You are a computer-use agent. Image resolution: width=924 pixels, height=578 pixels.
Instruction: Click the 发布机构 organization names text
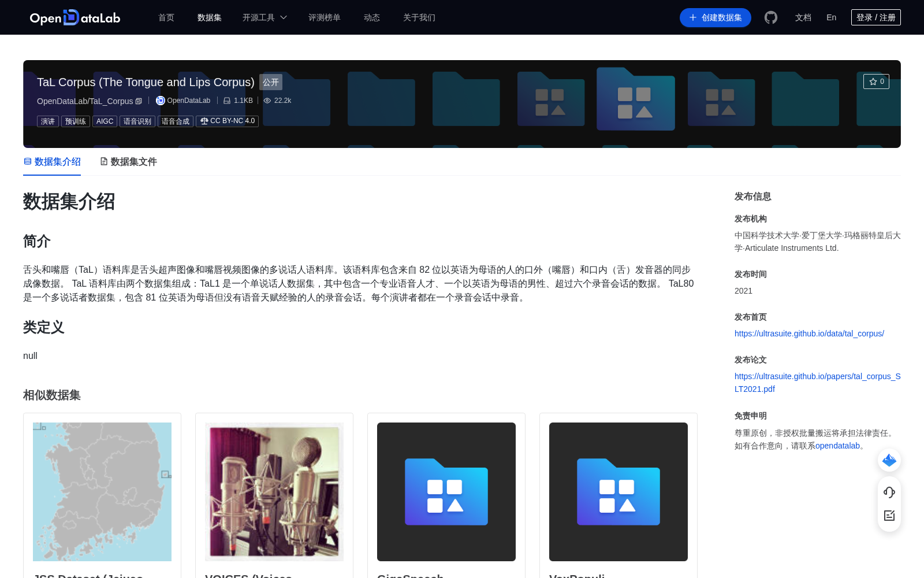click(818, 242)
